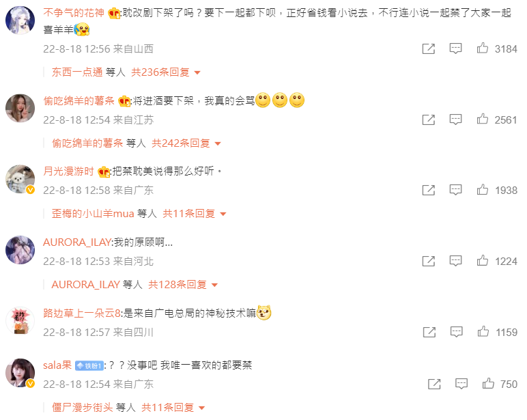Viewport: 527px width, 420px height.
Task: Expand the 共236条回复 replies
Action: click(166, 72)
